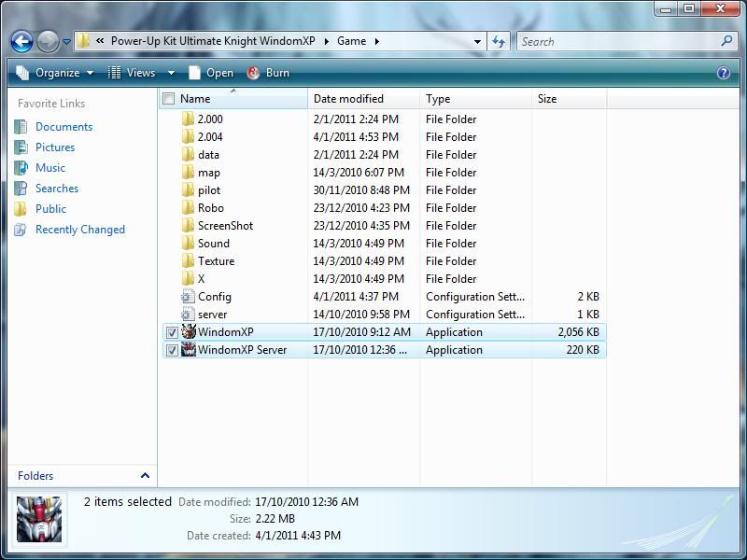This screenshot has width=747, height=560.
Task: Open Recently Changed in Favorite Links
Action: (x=80, y=230)
